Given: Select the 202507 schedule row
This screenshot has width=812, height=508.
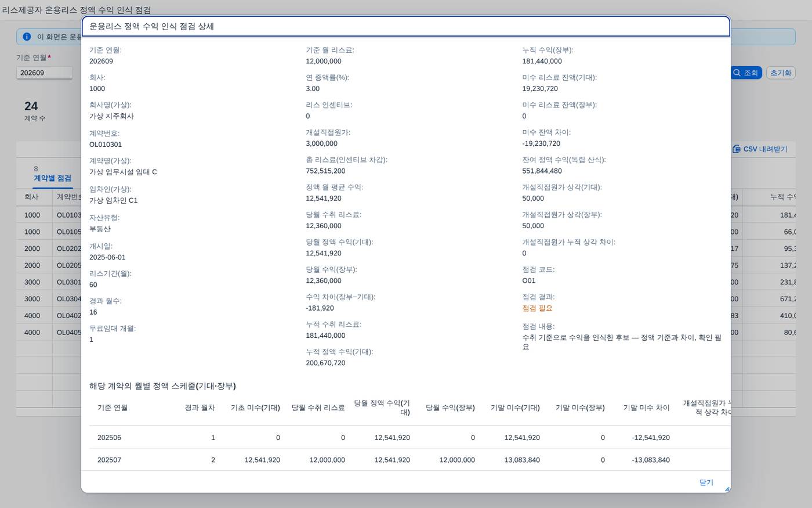Looking at the screenshot, I should pyautogui.click(x=409, y=460).
